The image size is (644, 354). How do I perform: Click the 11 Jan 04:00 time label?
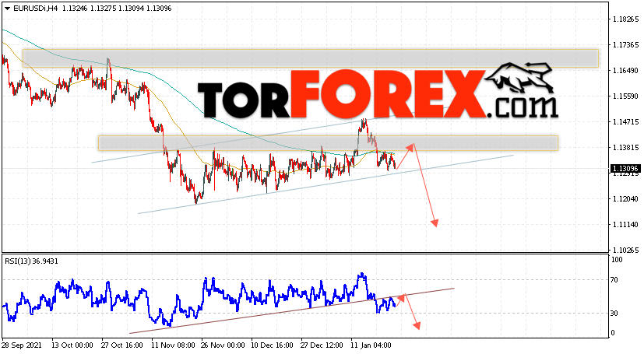point(371,345)
